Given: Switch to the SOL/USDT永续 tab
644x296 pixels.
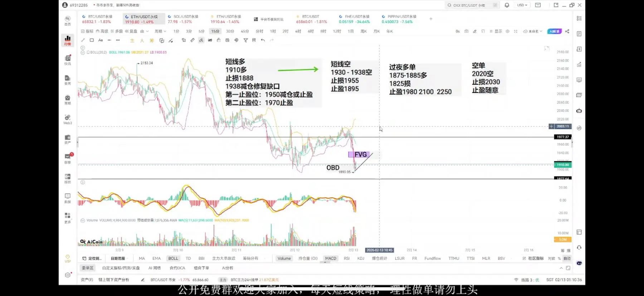Looking at the screenshot, I should (183, 19).
